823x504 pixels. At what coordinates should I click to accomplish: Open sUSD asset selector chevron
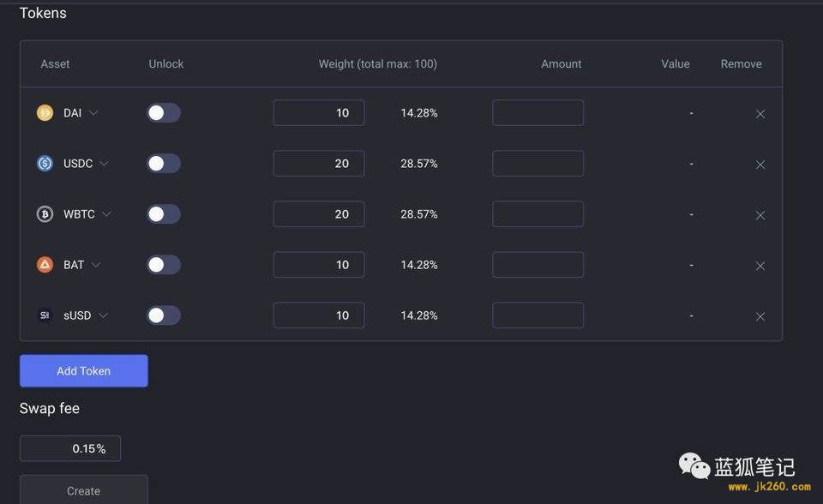coord(103,315)
